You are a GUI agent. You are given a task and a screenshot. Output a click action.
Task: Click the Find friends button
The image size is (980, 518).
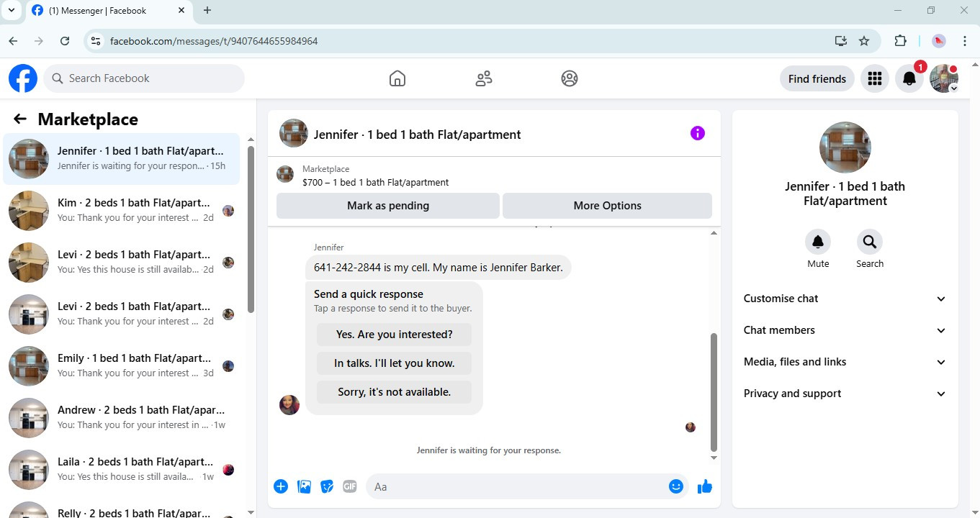coord(817,78)
